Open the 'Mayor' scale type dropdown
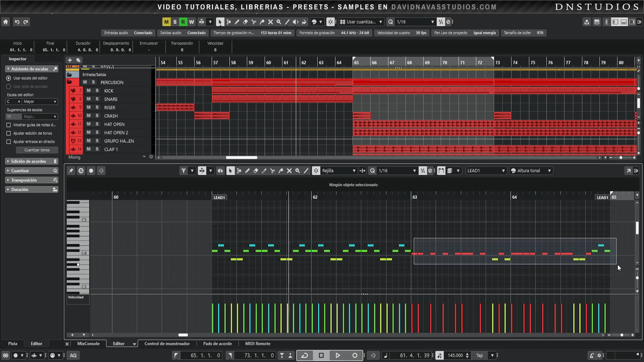The height and width of the screenshot is (362, 644). (39, 102)
